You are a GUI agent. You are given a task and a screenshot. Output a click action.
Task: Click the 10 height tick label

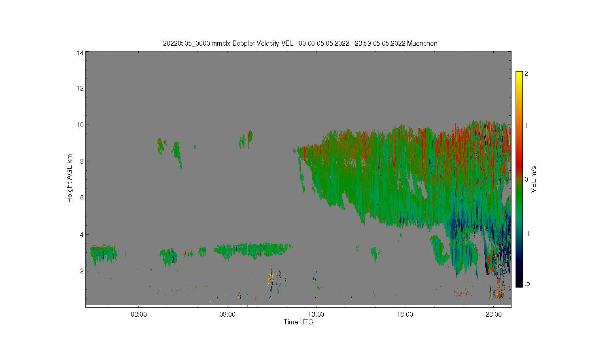click(x=81, y=125)
